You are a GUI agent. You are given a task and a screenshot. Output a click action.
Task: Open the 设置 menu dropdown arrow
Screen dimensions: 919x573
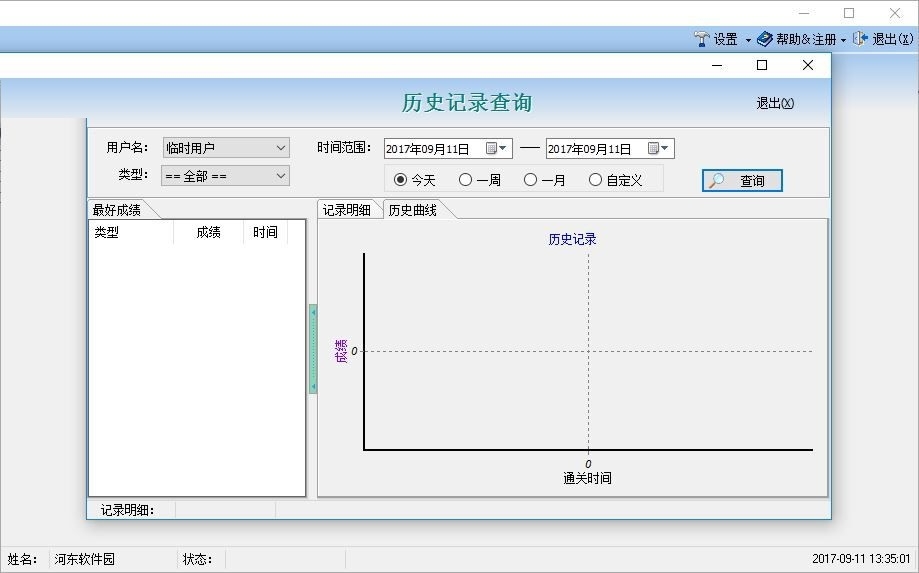point(748,40)
